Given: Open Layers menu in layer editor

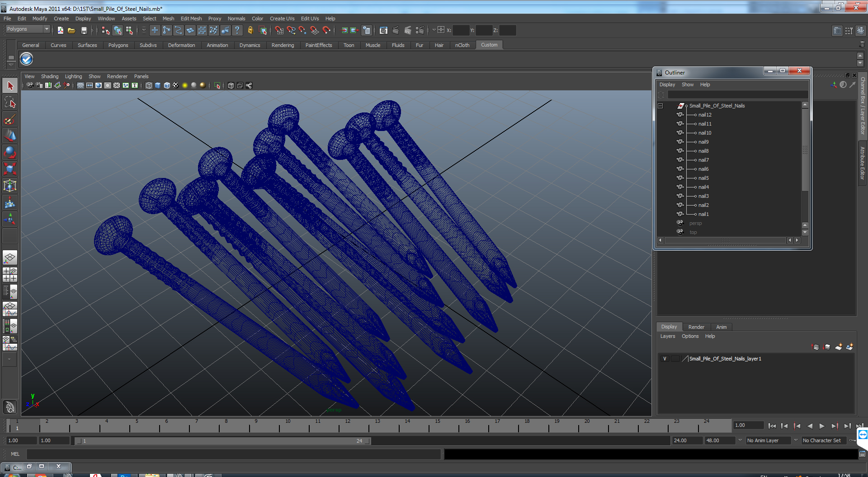Looking at the screenshot, I should pos(668,336).
